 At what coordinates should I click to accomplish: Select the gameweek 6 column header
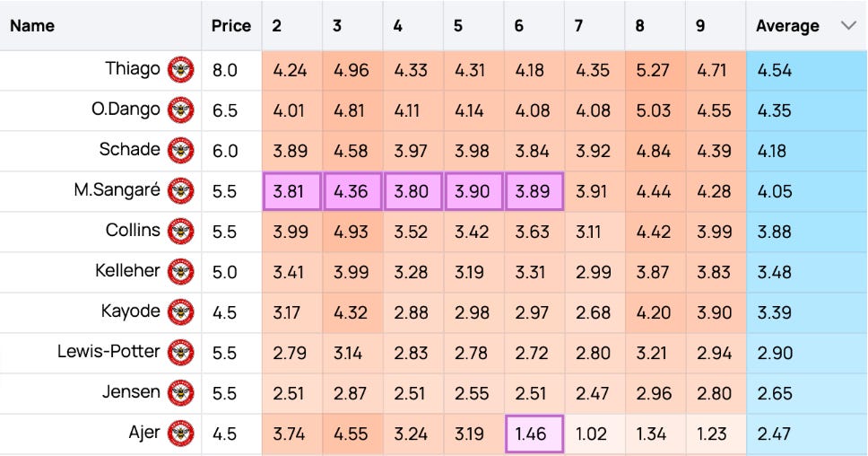pos(518,25)
